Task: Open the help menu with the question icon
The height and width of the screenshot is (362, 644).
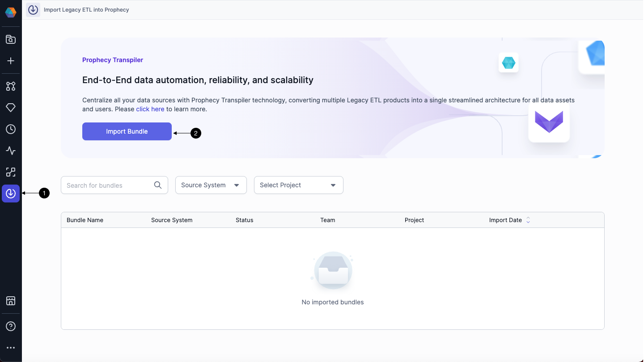Action: click(x=10, y=326)
